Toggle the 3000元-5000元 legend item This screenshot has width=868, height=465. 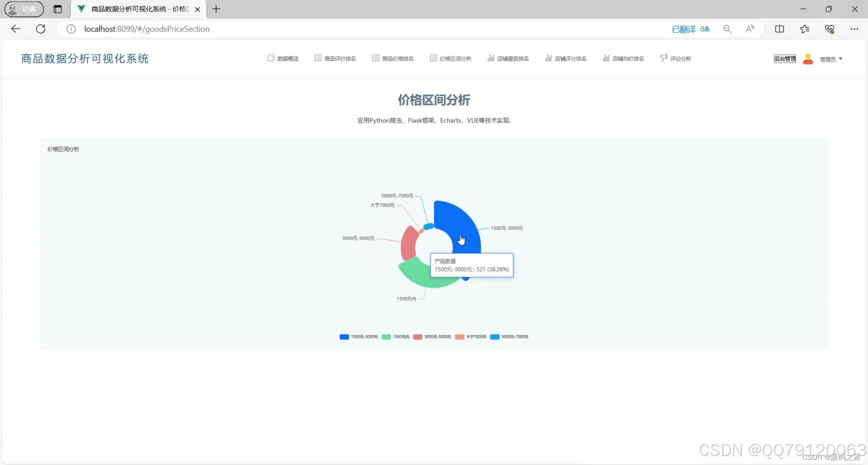[x=432, y=337]
